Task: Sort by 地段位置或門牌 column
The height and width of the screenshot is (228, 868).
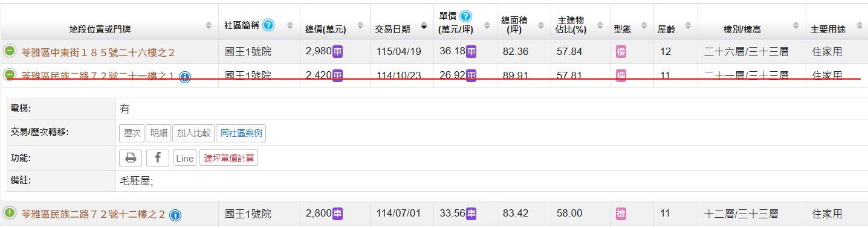Action: [x=209, y=26]
